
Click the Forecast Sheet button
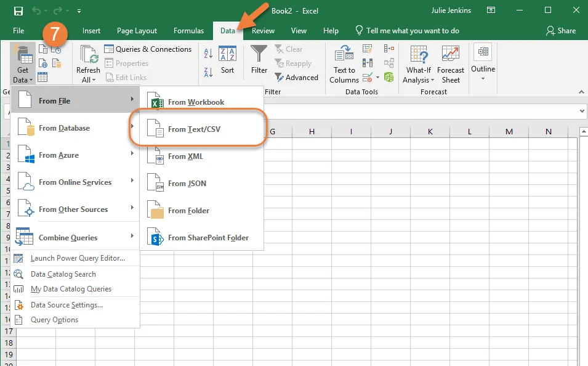pyautogui.click(x=450, y=64)
